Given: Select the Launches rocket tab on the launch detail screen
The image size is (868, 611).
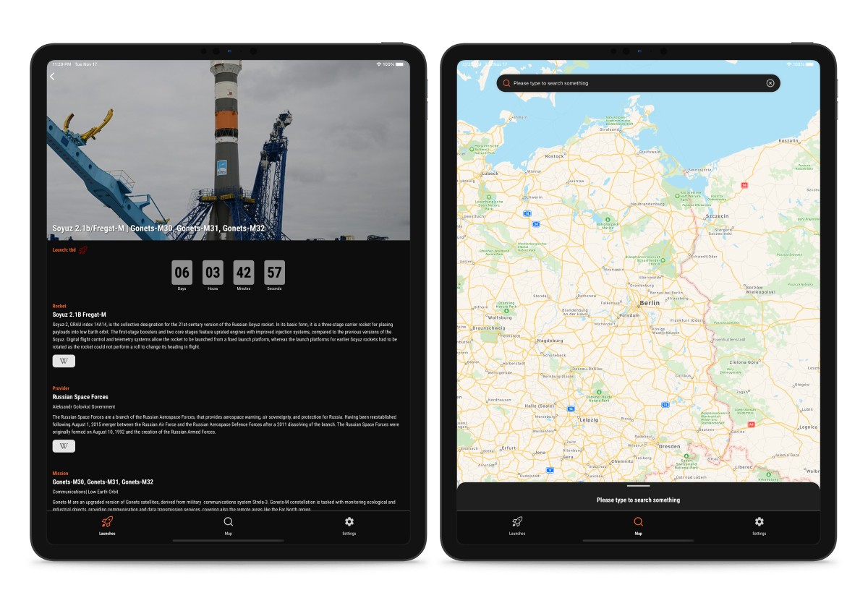Looking at the screenshot, I should [107, 526].
